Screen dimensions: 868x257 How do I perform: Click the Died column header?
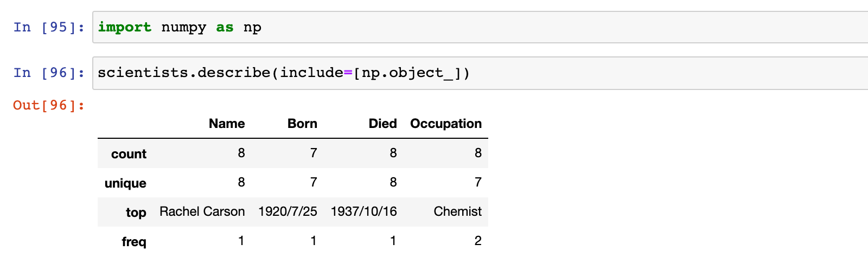tap(382, 124)
